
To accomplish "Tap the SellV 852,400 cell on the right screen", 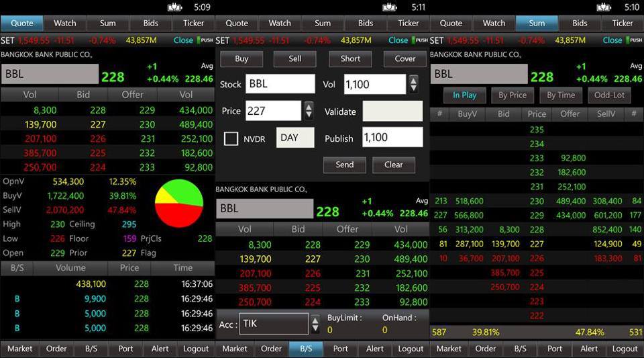I will point(607,230).
